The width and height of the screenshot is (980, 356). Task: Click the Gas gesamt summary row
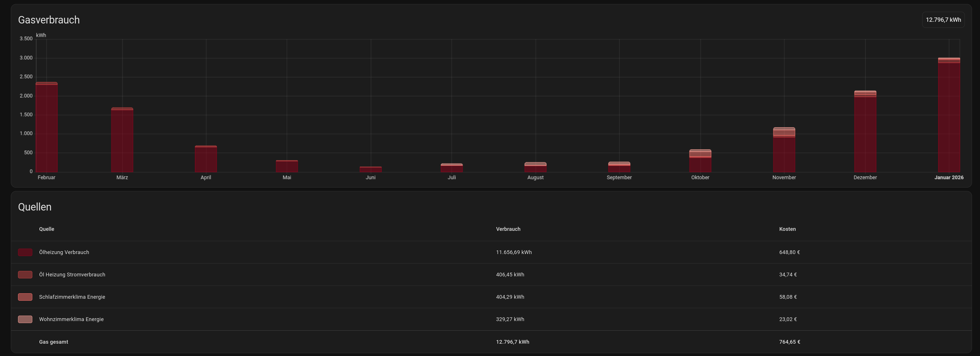(x=54, y=342)
